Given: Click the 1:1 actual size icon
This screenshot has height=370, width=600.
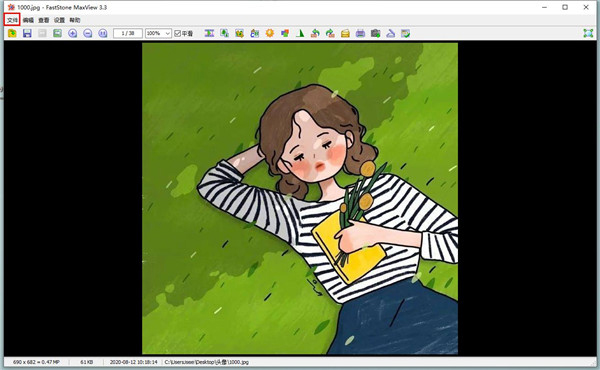Looking at the screenshot, I should pos(103,34).
